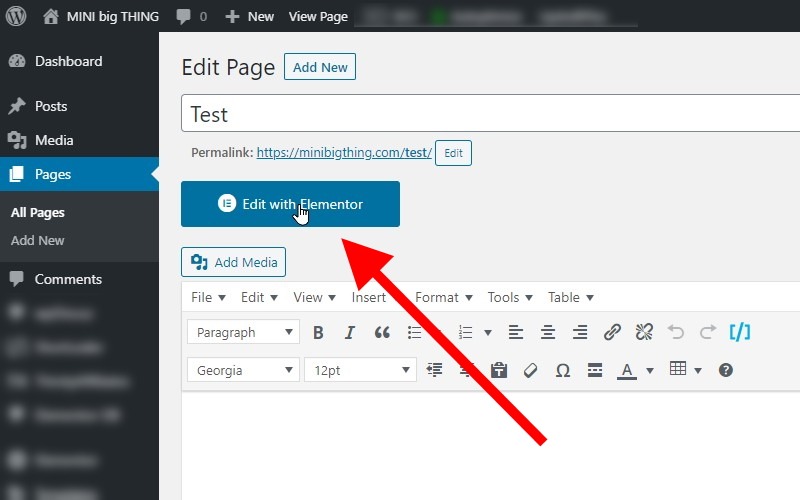Clear formatting with eraser icon
This screenshot has width=800, height=500.
point(531,370)
